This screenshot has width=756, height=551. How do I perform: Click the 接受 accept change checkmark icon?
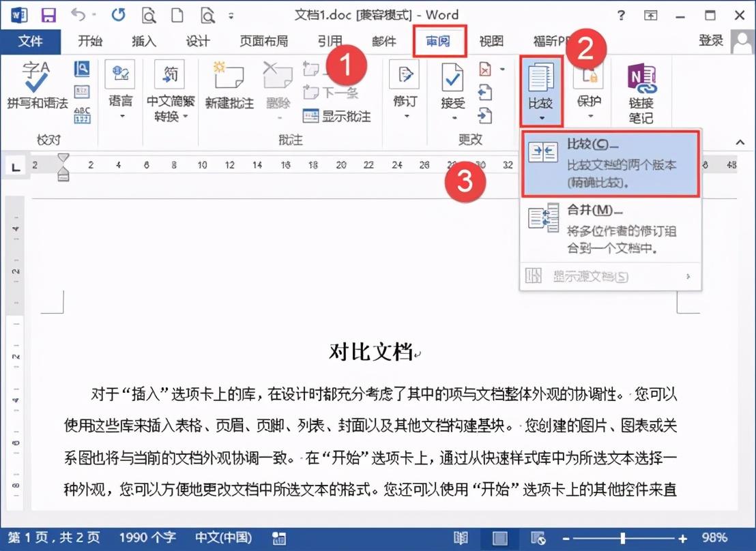[x=453, y=77]
